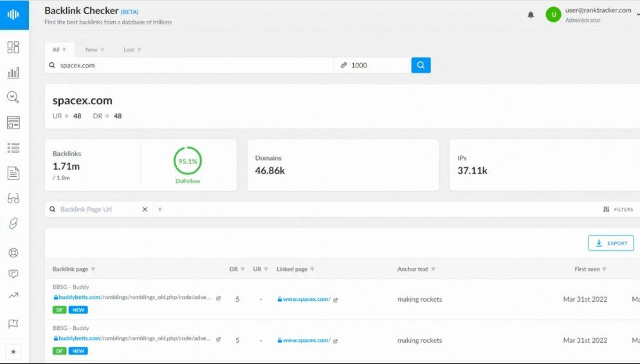
Task: Open the backlink chain icon in sidebar
Action: (x=13, y=223)
